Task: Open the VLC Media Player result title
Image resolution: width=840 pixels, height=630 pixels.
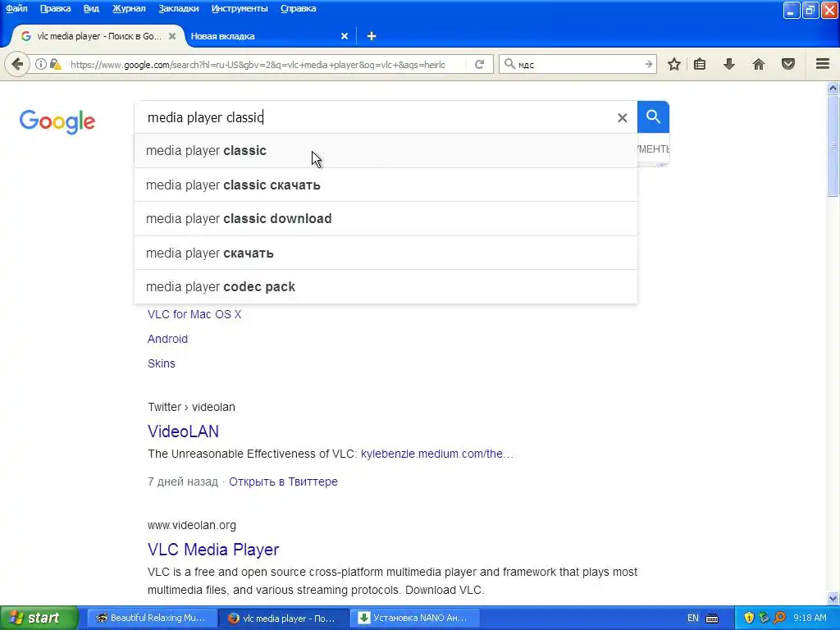Action: tap(213, 550)
